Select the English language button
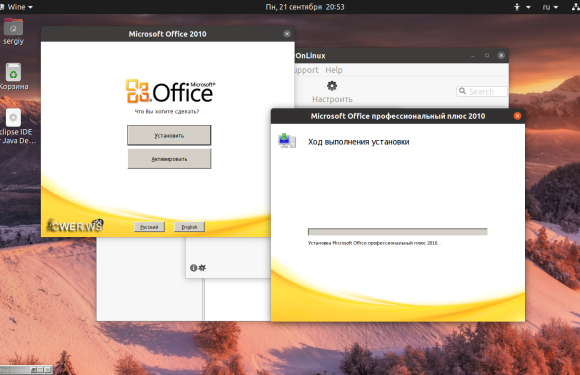The width and height of the screenshot is (580, 375). coord(189,227)
